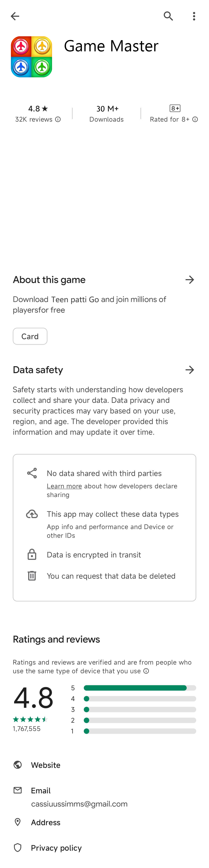The width and height of the screenshot is (209, 868).
Task: Tap the 5-star rating bar
Action: (x=140, y=688)
